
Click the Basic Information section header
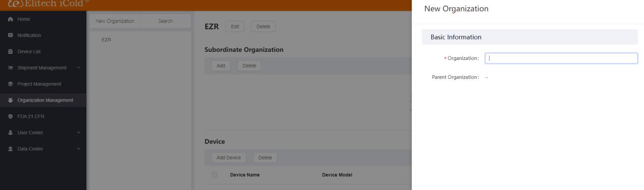pyautogui.click(x=530, y=37)
